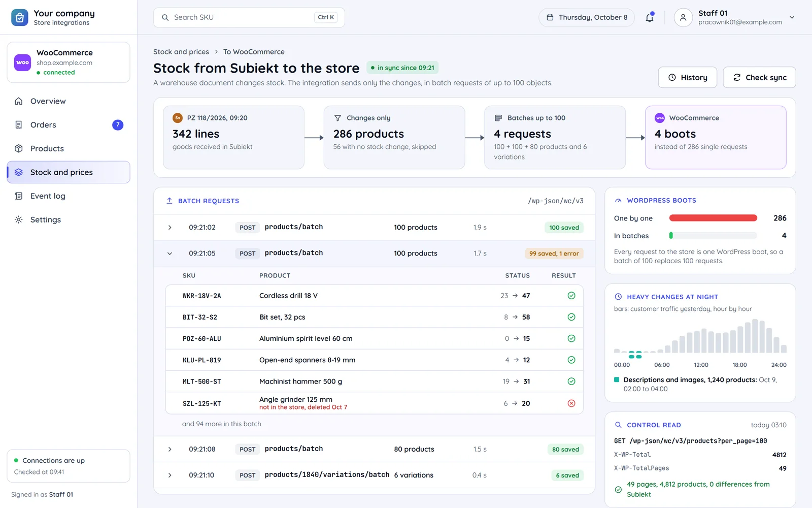Image resolution: width=812 pixels, height=508 pixels.
Task: Click the History button
Action: point(688,77)
